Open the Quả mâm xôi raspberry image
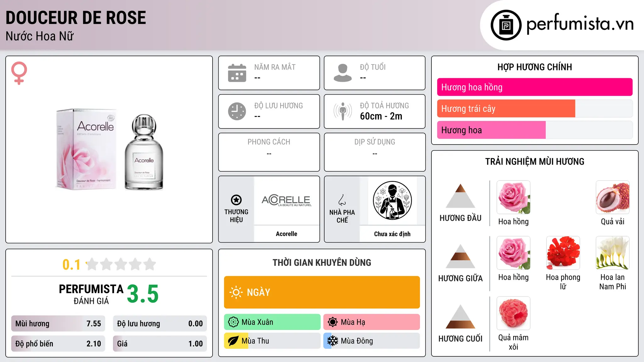 (x=514, y=313)
